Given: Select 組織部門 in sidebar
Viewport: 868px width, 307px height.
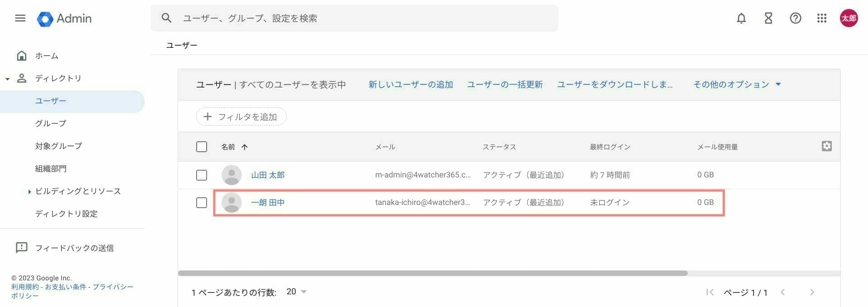Looking at the screenshot, I should click(51, 168).
